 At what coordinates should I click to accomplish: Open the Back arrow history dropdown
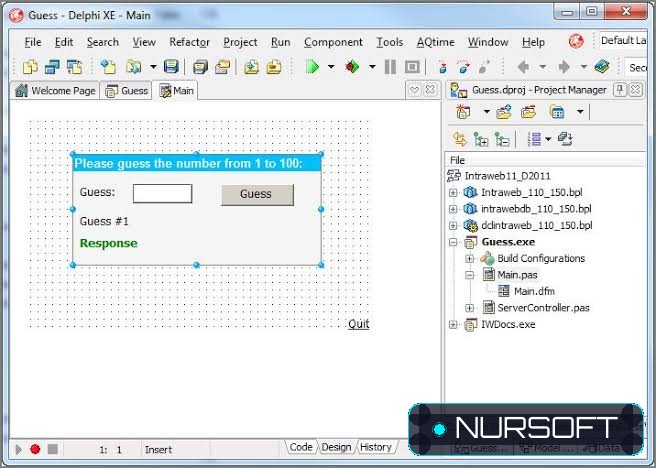(542, 66)
